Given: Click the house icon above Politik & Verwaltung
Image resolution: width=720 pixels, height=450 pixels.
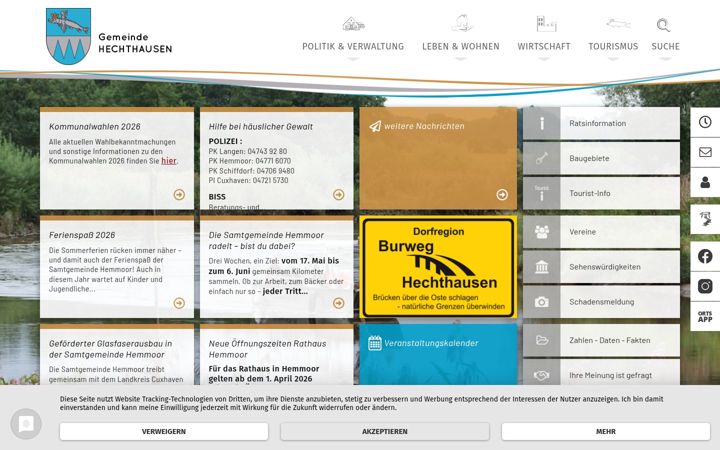Looking at the screenshot, I should (x=353, y=23).
